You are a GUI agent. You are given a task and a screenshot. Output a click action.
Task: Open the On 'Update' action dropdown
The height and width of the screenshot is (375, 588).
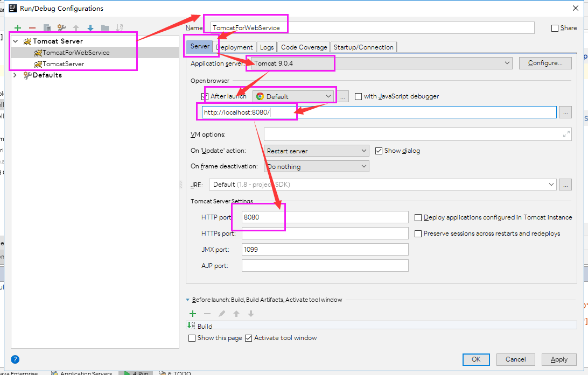point(317,151)
